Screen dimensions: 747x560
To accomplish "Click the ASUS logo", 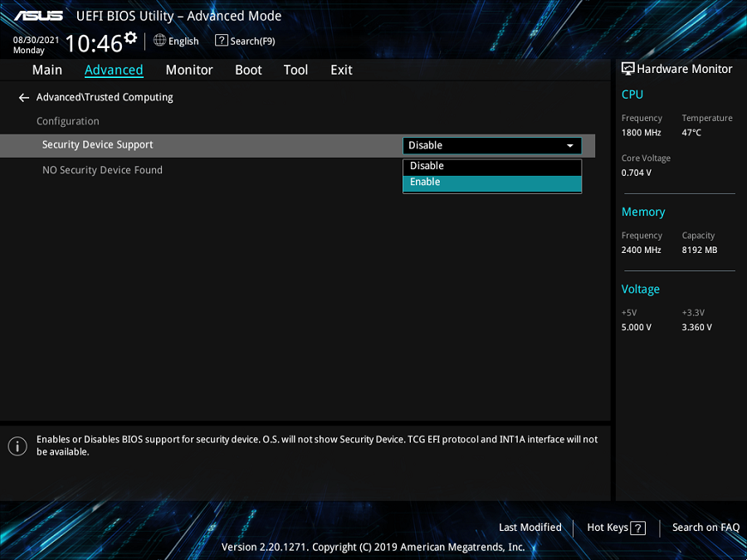I will coord(38,16).
